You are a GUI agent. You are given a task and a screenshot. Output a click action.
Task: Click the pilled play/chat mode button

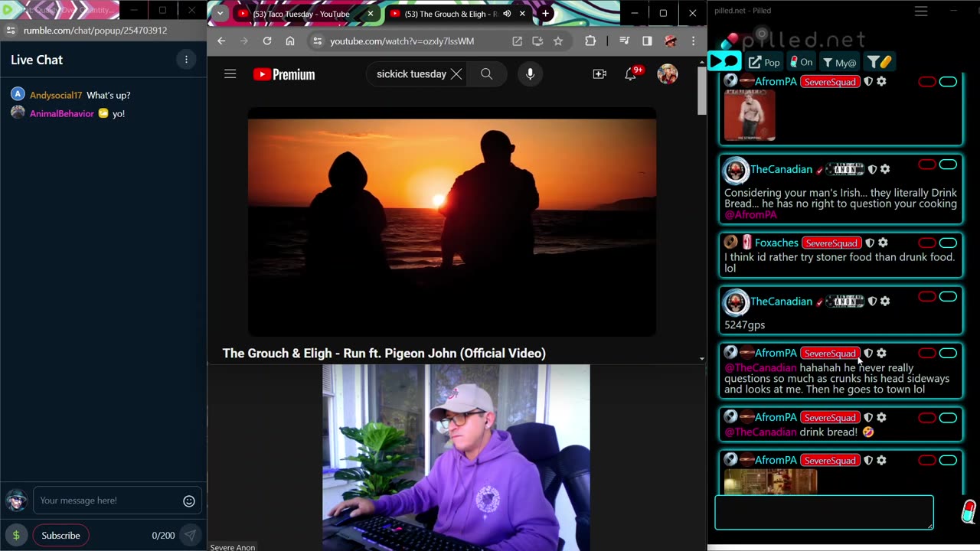[724, 62]
